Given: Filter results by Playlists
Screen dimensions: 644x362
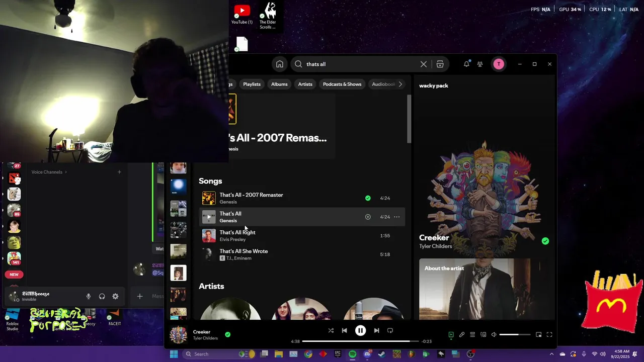Looking at the screenshot, I should coord(252,84).
